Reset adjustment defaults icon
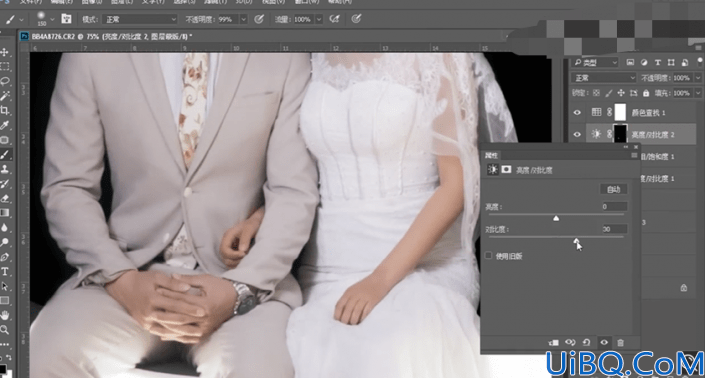This screenshot has height=378, width=705. [586, 342]
